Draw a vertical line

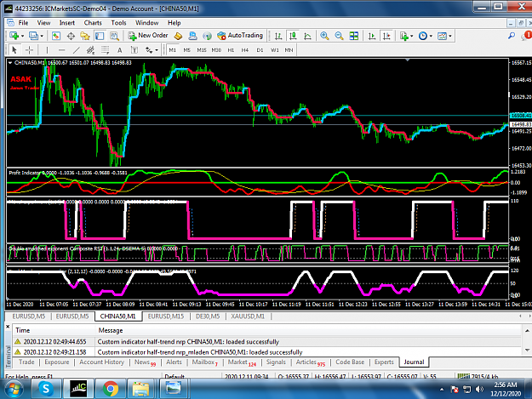coord(47,50)
